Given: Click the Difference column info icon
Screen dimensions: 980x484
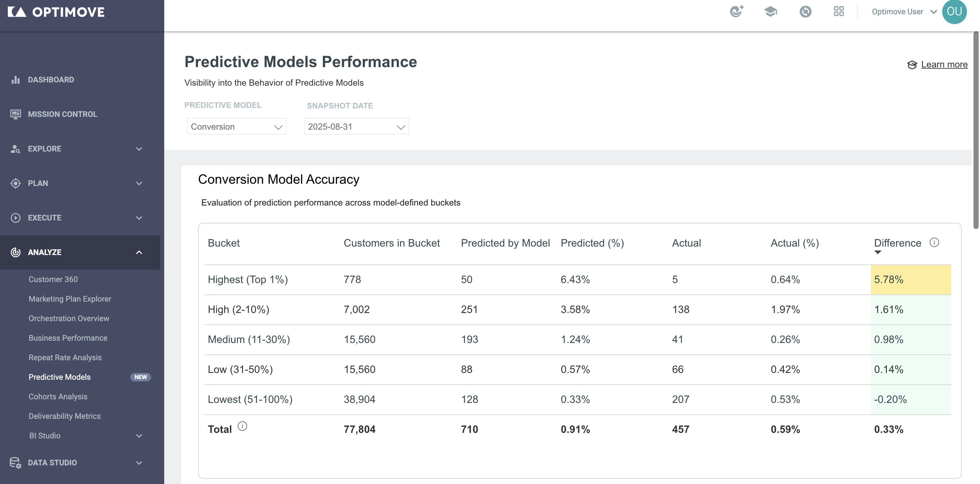Looking at the screenshot, I should point(934,242).
